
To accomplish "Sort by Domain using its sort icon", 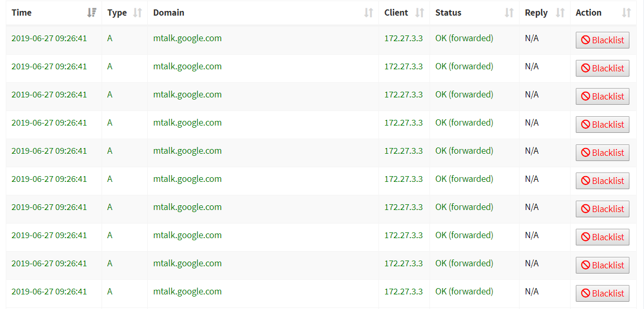I will point(370,13).
